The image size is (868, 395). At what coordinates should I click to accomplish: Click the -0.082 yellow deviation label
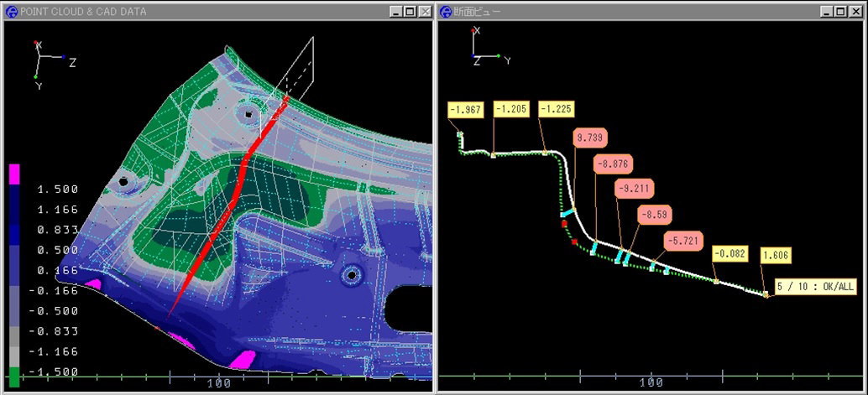tap(729, 253)
